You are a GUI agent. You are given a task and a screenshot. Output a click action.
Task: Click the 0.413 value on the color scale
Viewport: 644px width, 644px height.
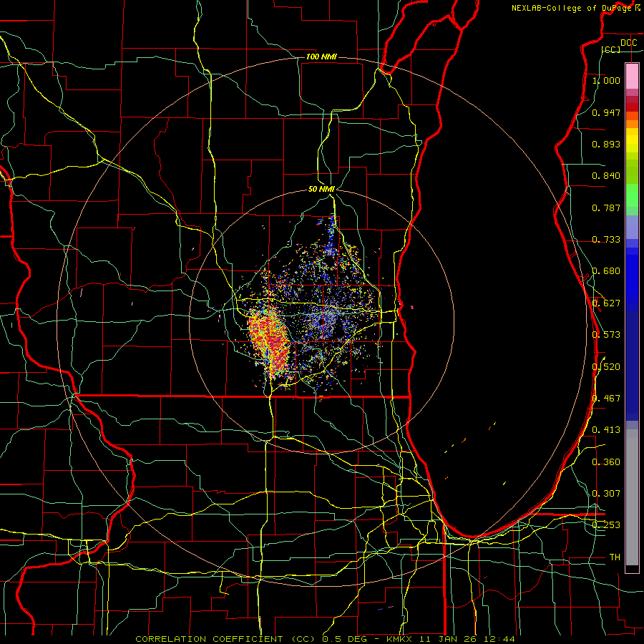(606, 430)
